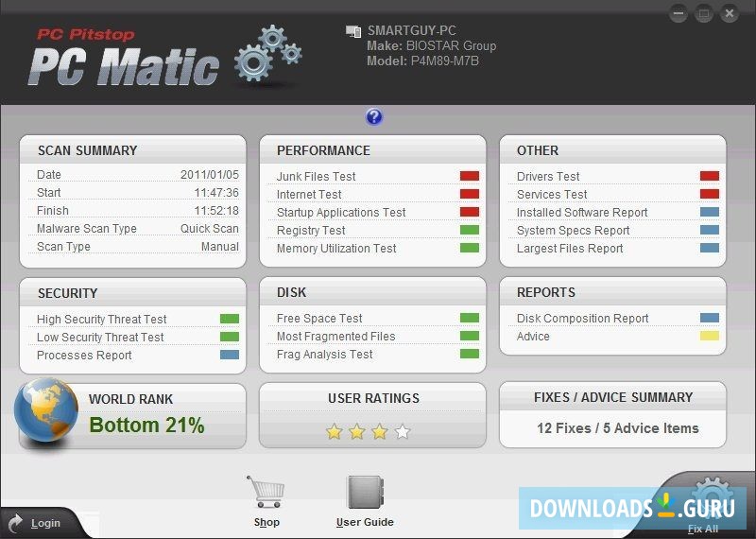Click red status swatch for Internet Test
Viewport: 756px width, 539px height.
tap(469, 194)
